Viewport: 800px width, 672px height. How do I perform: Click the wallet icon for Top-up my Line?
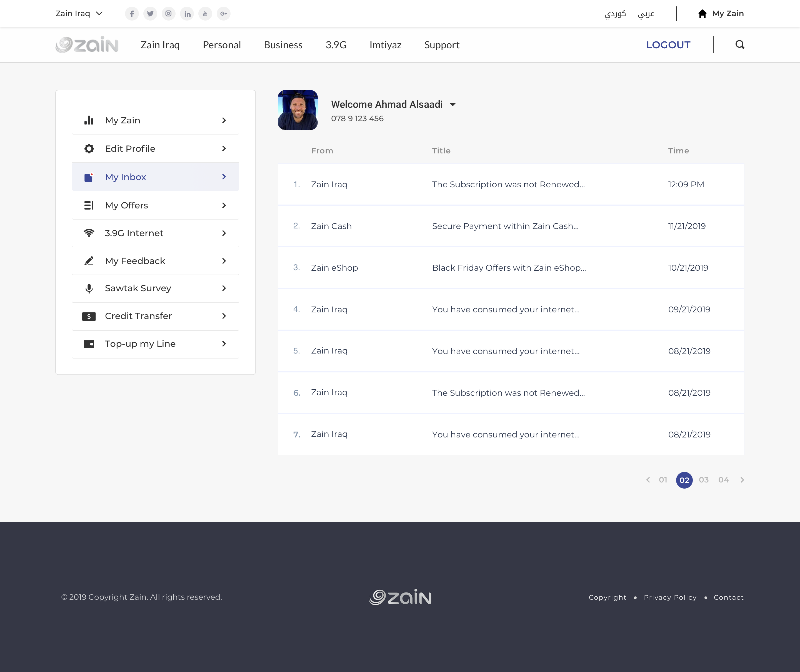[x=89, y=344]
